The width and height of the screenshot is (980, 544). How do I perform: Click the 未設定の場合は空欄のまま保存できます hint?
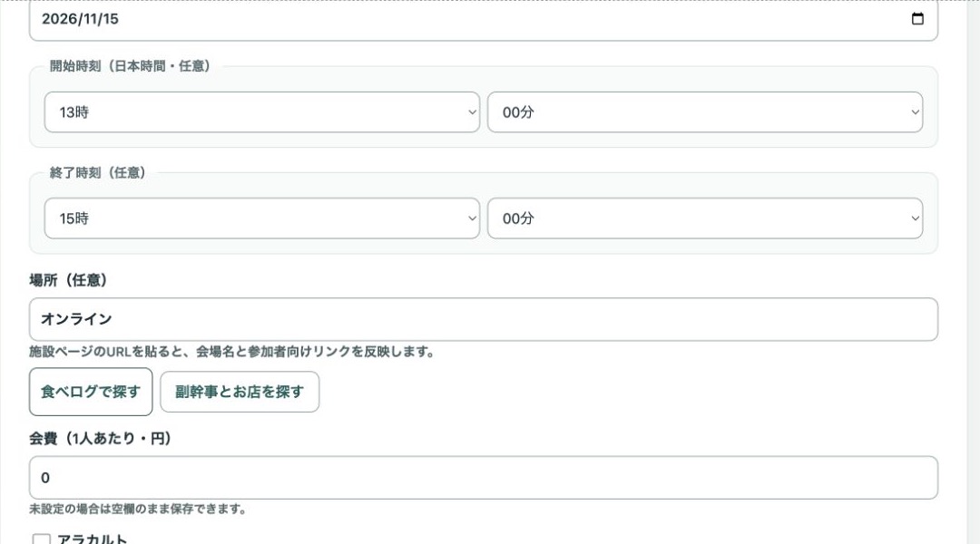pos(138,509)
